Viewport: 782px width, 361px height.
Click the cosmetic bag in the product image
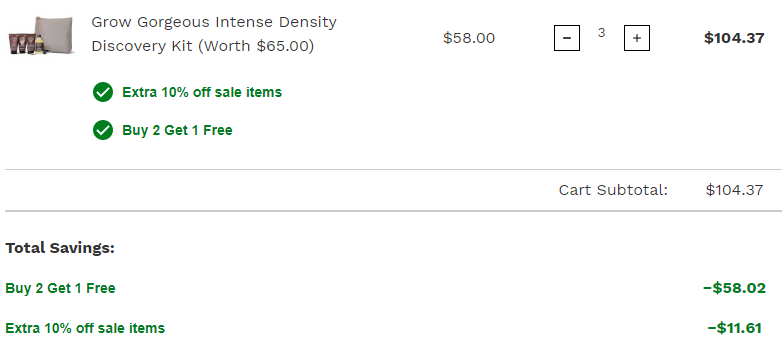pos(54,33)
